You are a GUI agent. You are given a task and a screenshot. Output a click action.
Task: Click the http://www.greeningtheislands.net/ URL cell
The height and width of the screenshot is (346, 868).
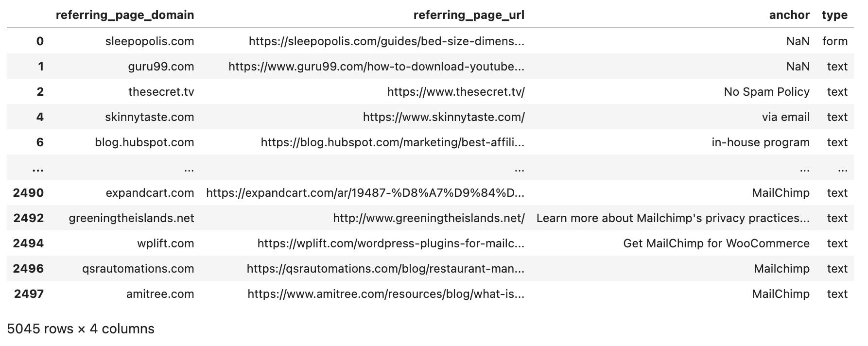429,218
